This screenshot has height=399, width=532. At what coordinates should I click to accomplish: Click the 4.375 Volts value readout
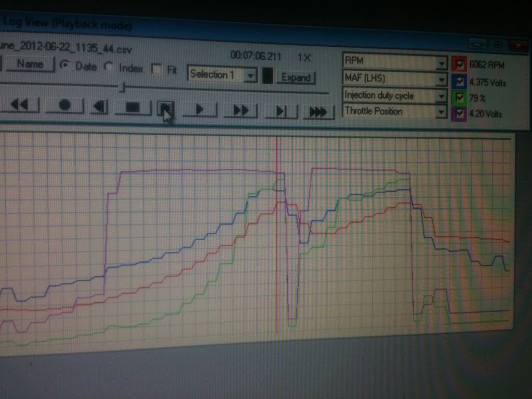487,83
